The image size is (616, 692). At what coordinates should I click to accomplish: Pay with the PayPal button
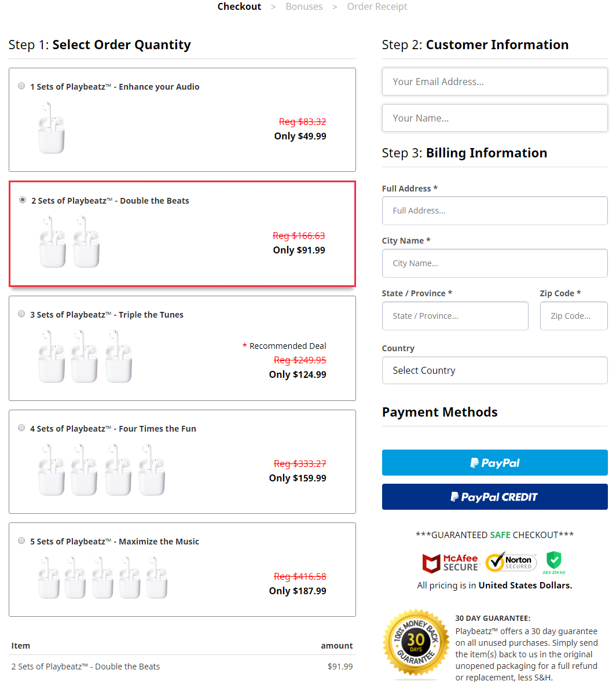(494, 463)
